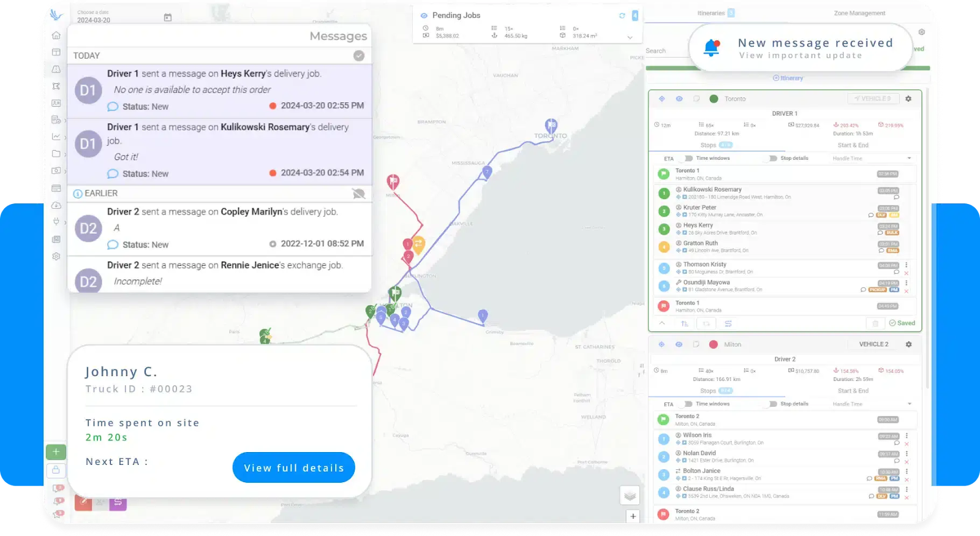The height and width of the screenshot is (536, 980).
Task: Click the green add button in sidebar
Action: [x=56, y=451]
